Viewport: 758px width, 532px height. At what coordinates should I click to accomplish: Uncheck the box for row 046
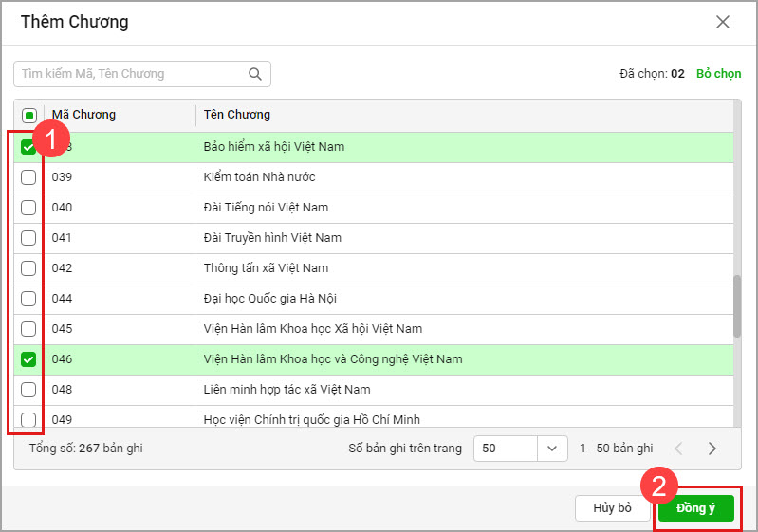(x=28, y=359)
